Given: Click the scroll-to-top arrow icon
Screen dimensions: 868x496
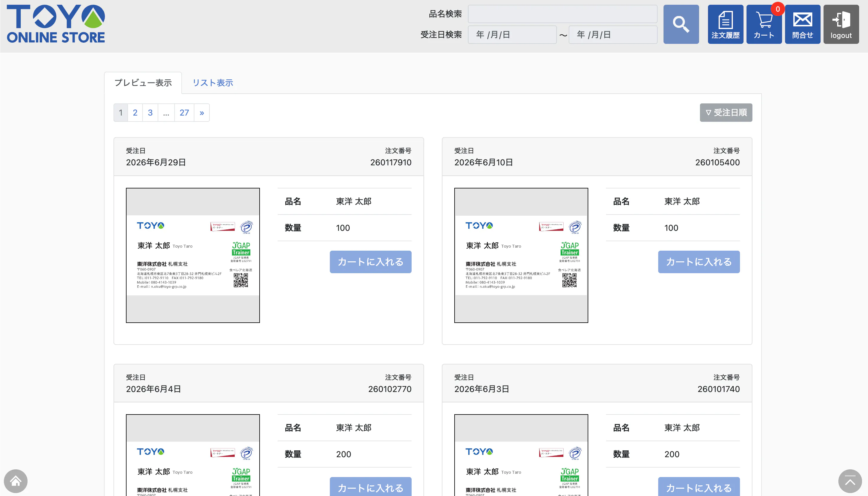Looking at the screenshot, I should tap(850, 481).
